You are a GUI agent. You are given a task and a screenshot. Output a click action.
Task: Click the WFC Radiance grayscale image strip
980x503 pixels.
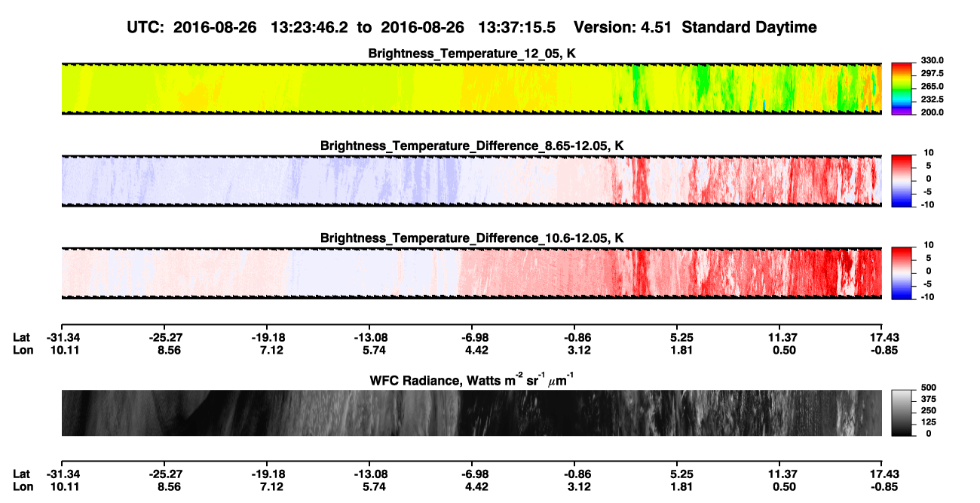tap(471, 413)
